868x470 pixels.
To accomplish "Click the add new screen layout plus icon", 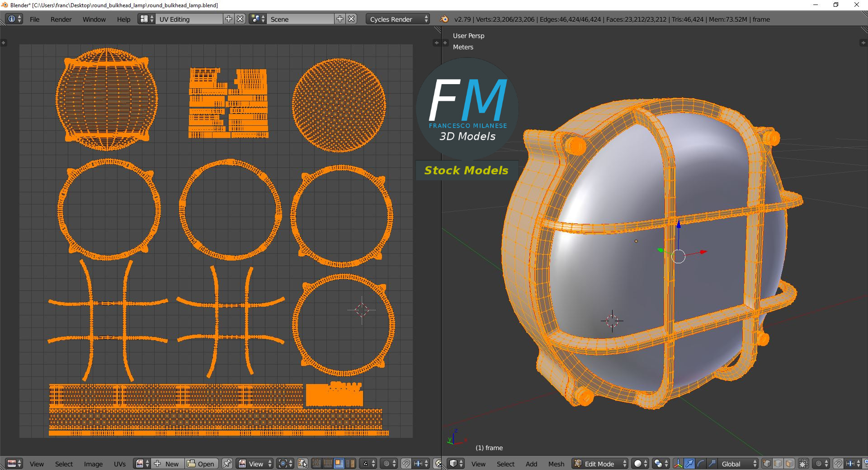I will [229, 19].
